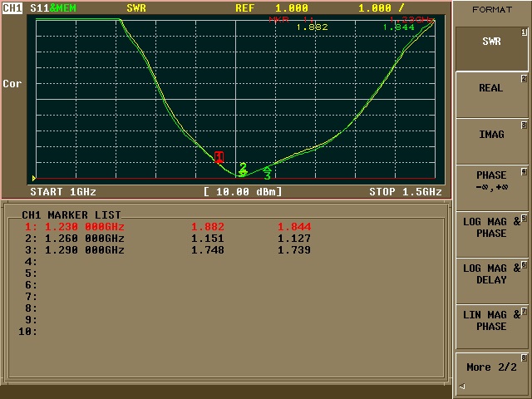Image resolution: width=532 pixels, height=399 pixels.
Task: Select marker 3 triangle on the trace
Action: coord(268,173)
